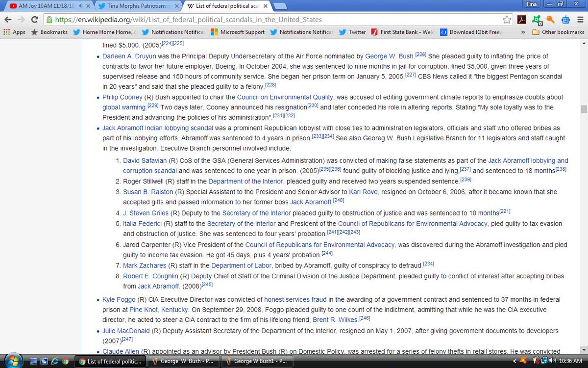
Task: Open the Microsoft Support bookmark
Action: 238,32
